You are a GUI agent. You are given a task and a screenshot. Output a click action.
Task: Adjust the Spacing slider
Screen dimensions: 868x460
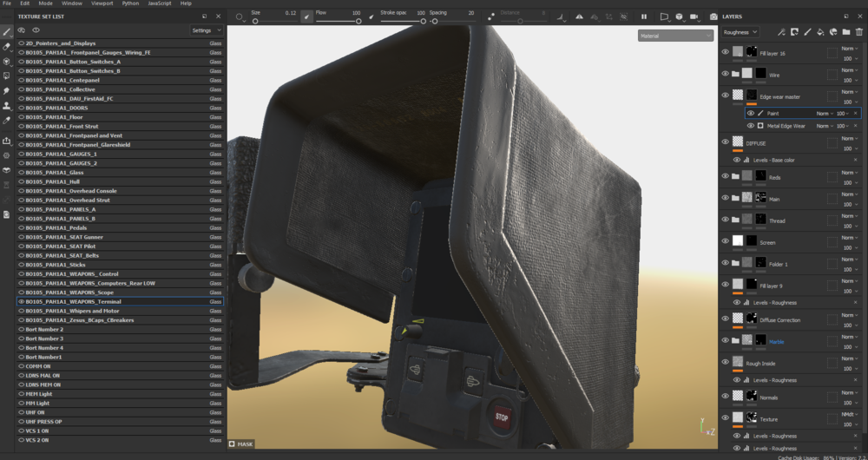coord(453,21)
